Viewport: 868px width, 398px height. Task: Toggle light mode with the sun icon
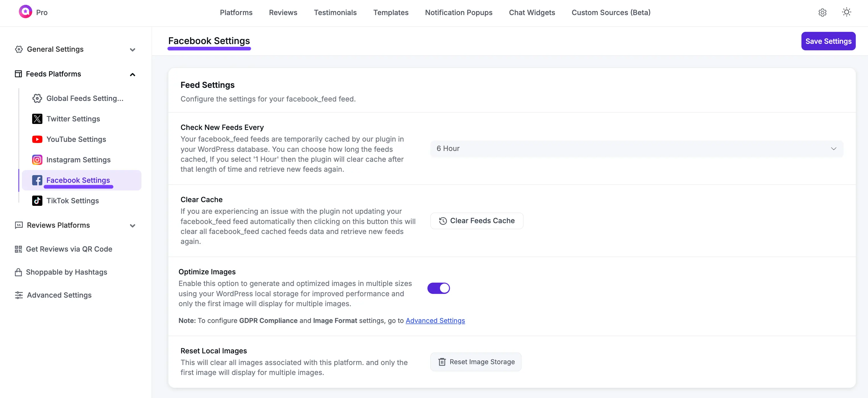point(846,13)
